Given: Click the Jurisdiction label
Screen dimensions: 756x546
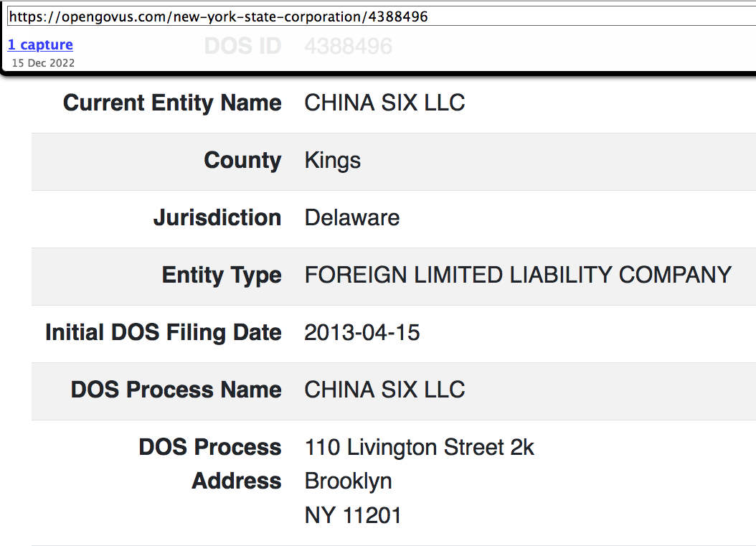Looking at the screenshot, I should click(217, 217).
